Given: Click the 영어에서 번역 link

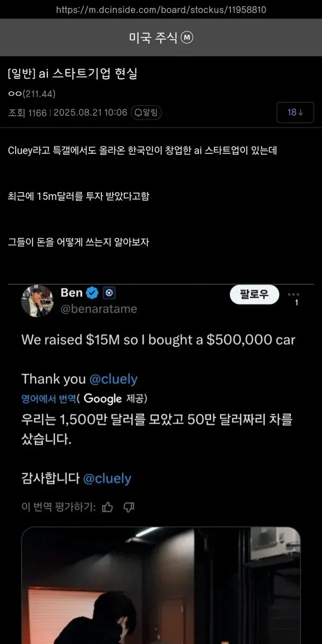Looking at the screenshot, I should [49, 399].
